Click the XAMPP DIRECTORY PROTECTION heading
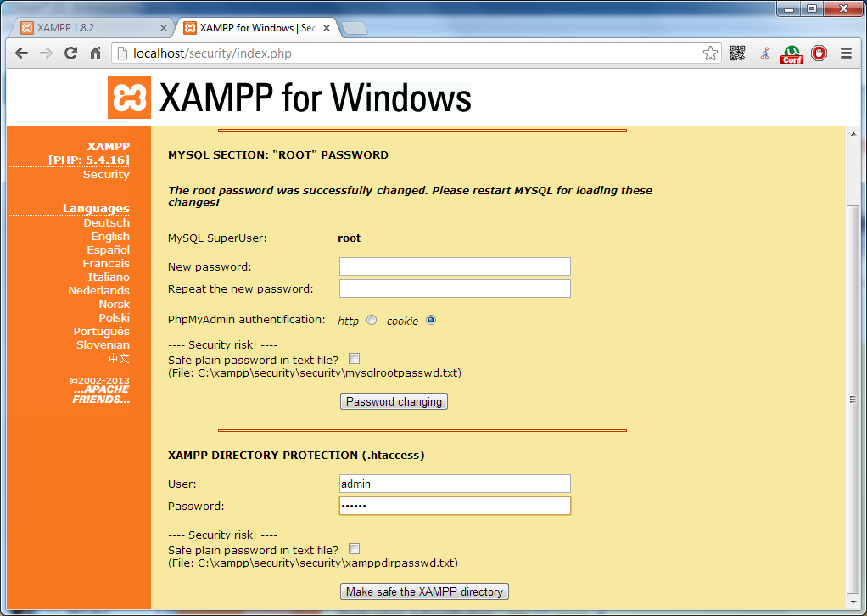Image resolution: width=867 pixels, height=616 pixels. click(x=296, y=455)
